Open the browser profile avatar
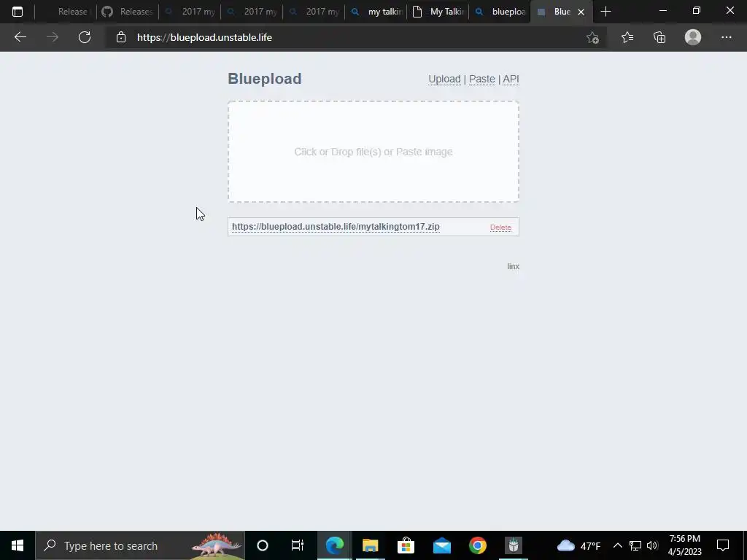 693,37
